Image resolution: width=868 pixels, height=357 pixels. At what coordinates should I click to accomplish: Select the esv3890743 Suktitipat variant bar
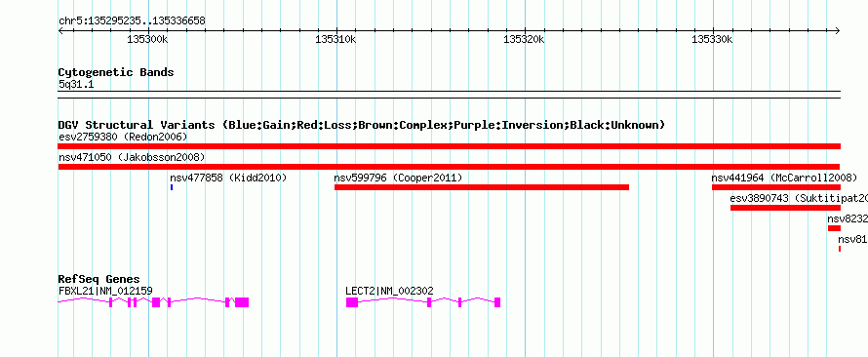785,208
